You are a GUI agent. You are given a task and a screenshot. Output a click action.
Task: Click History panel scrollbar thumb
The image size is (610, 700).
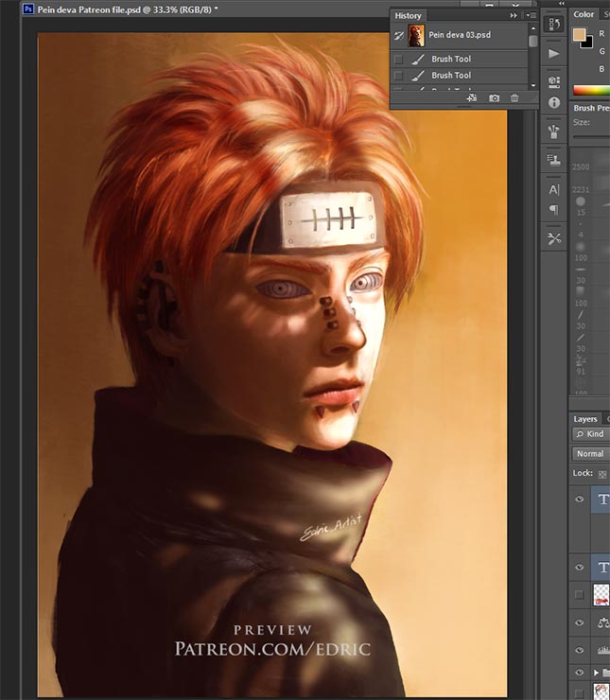532,41
